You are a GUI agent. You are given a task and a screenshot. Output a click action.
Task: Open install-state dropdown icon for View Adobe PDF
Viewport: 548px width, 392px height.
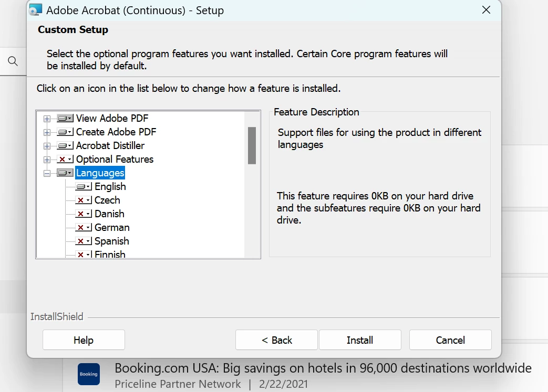(65, 118)
